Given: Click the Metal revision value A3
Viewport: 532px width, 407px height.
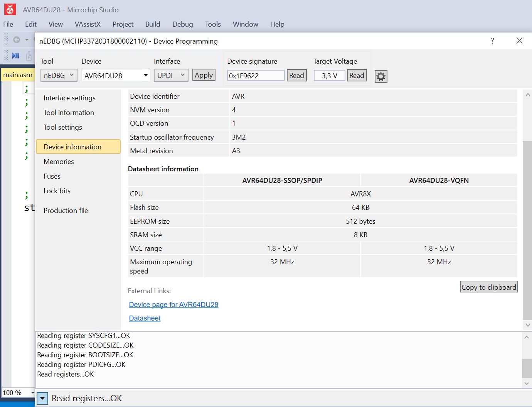Looking at the screenshot, I should tap(236, 151).
